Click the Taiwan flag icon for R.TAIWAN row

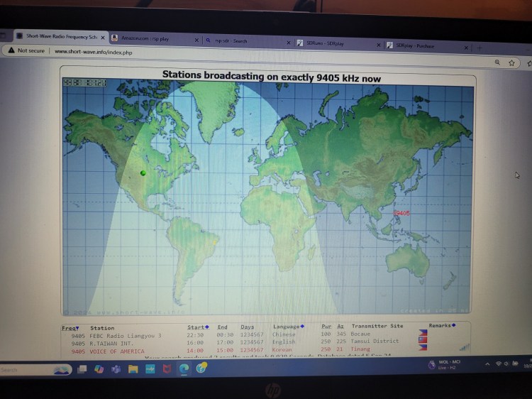tap(423, 340)
